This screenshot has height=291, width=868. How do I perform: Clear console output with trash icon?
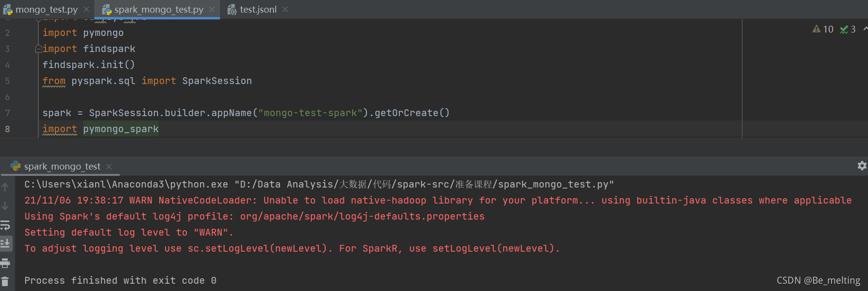[5, 281]
